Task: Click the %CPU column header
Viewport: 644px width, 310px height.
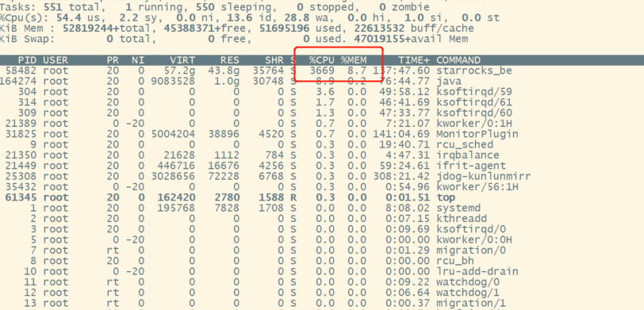Action: [x=322, y=60]
